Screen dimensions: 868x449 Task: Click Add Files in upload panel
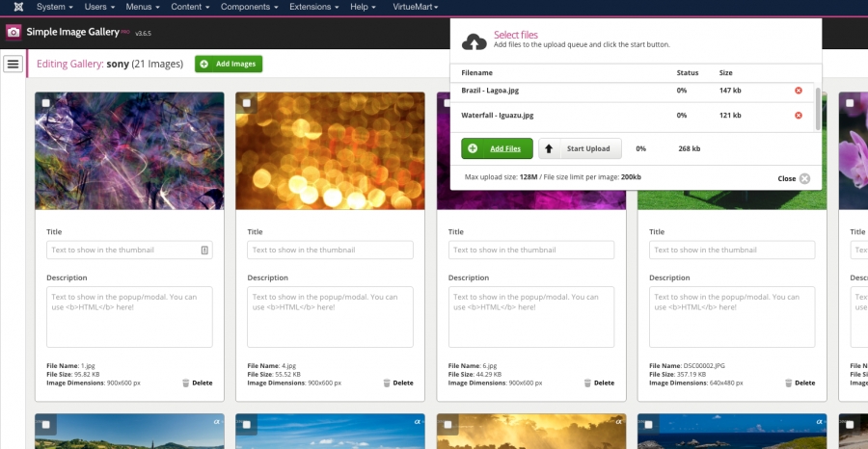coord(497,148)
